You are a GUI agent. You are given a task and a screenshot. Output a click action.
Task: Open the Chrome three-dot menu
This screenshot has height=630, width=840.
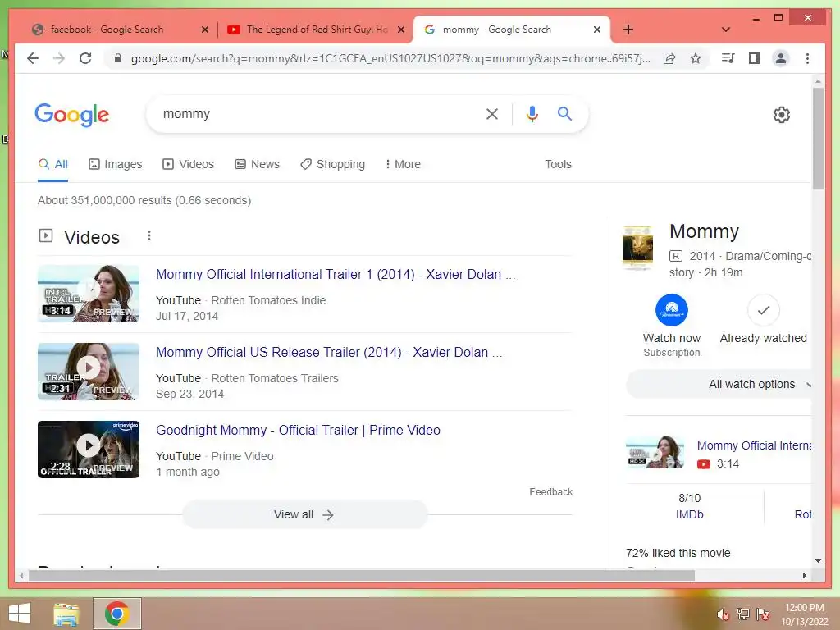click(807, 58)
